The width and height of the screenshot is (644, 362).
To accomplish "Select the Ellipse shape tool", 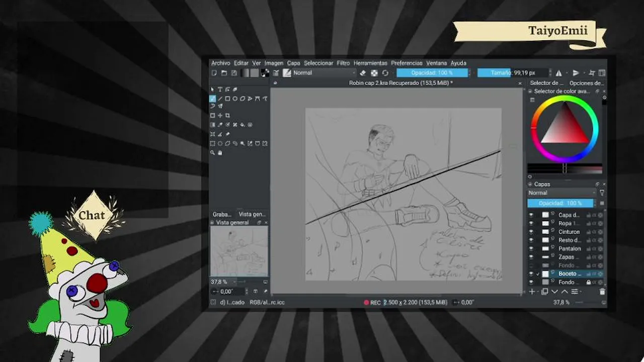I will 235,99.
